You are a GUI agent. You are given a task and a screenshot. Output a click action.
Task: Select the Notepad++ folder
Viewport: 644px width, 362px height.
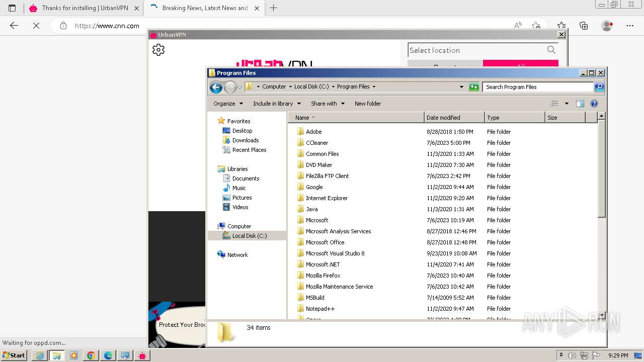click(320, 309)
